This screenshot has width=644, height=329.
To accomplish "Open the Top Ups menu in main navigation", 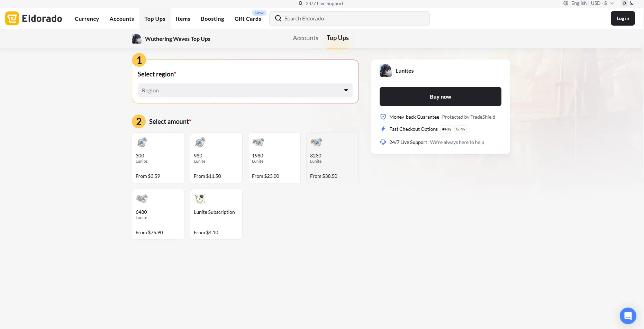I will click(155, 19).
